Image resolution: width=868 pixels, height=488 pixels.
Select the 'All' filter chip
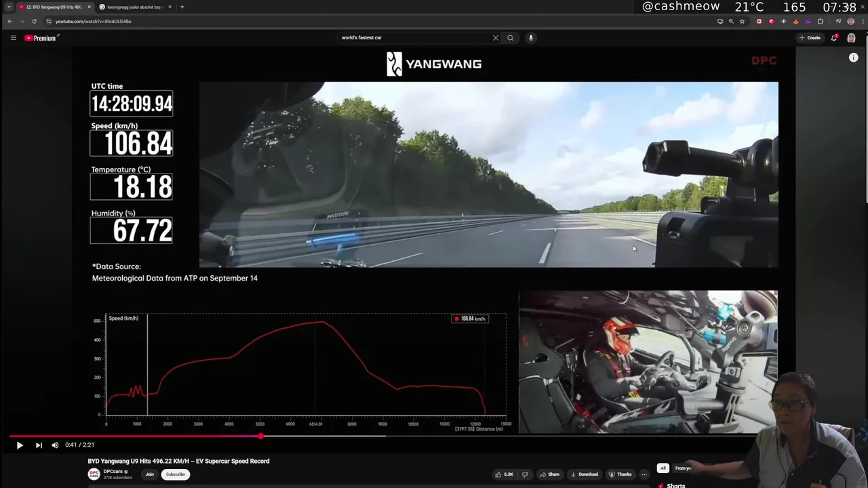pos(663,468)
